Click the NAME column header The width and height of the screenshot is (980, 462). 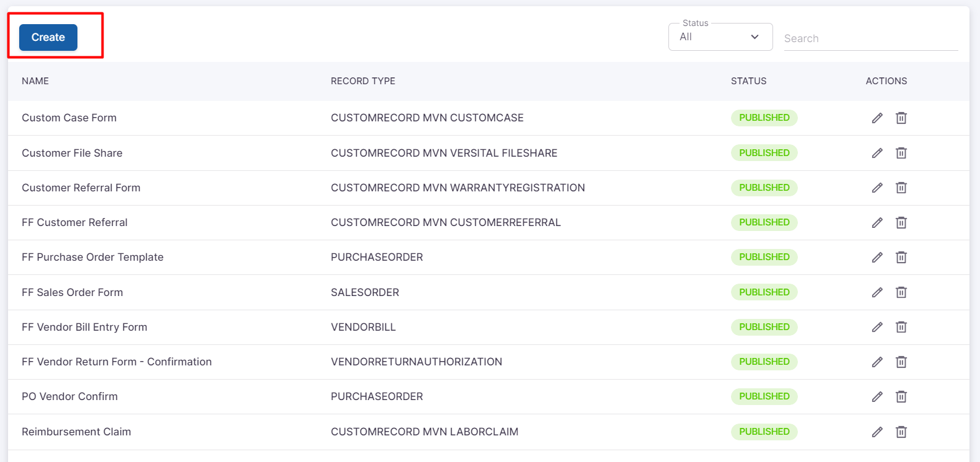point(35,81)
